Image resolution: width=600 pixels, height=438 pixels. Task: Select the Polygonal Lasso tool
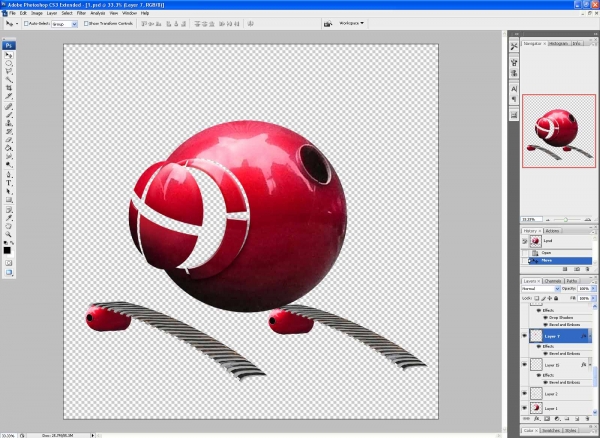point(8,72)
